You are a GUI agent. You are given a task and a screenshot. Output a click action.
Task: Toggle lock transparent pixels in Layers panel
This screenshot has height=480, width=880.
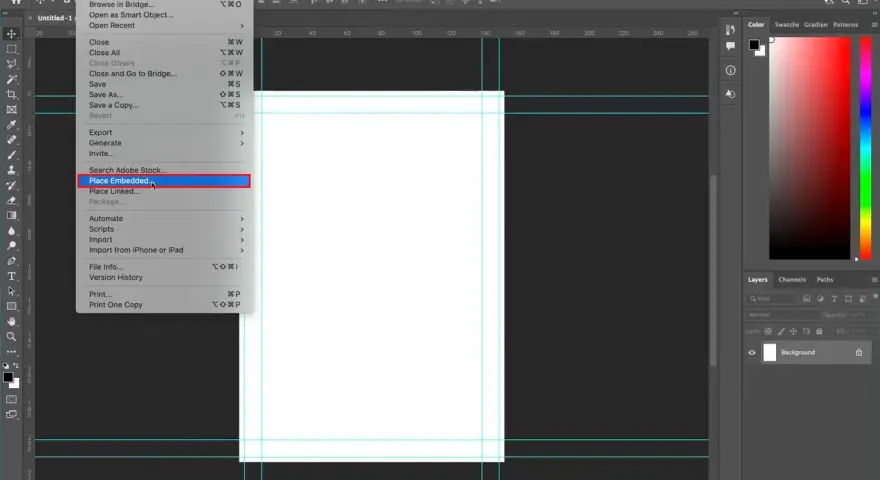click(x=768, y=331)
